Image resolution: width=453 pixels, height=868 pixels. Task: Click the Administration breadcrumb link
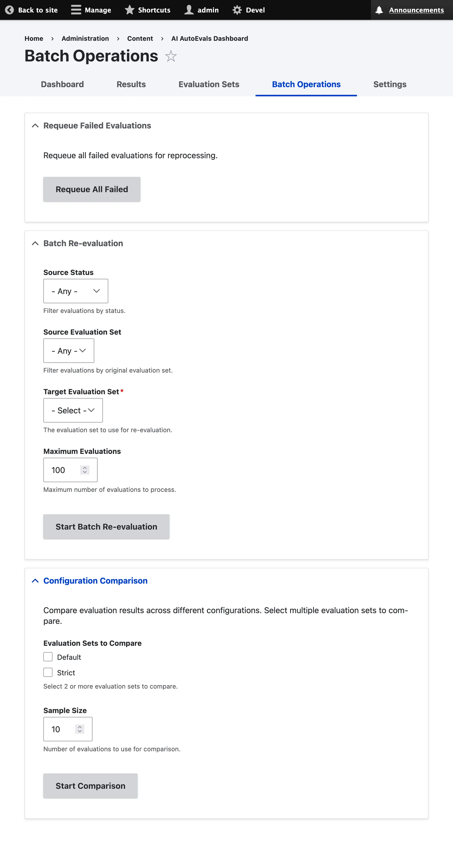pyautogui.click(x=85, y=38)
